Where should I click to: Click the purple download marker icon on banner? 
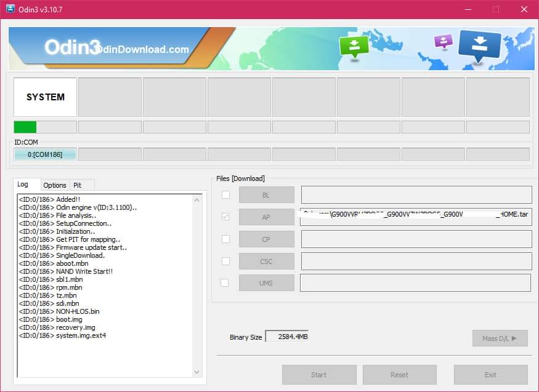coord(443,42)
